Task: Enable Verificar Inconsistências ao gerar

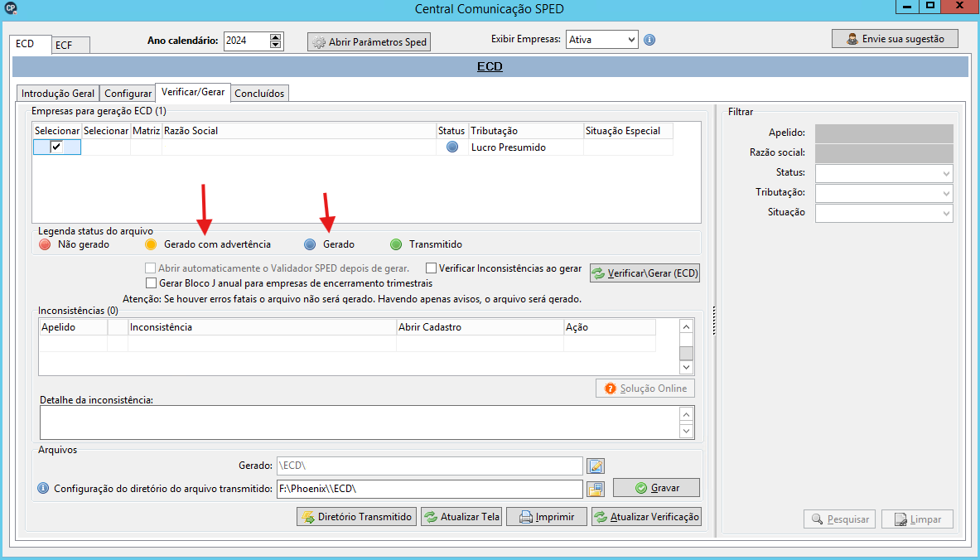Action: 431,268
